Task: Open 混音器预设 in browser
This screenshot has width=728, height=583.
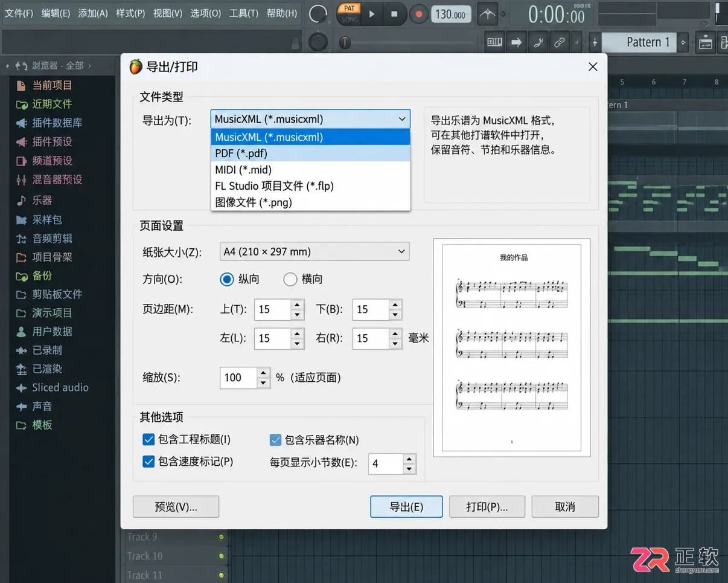Action: (x=57, y=179)
